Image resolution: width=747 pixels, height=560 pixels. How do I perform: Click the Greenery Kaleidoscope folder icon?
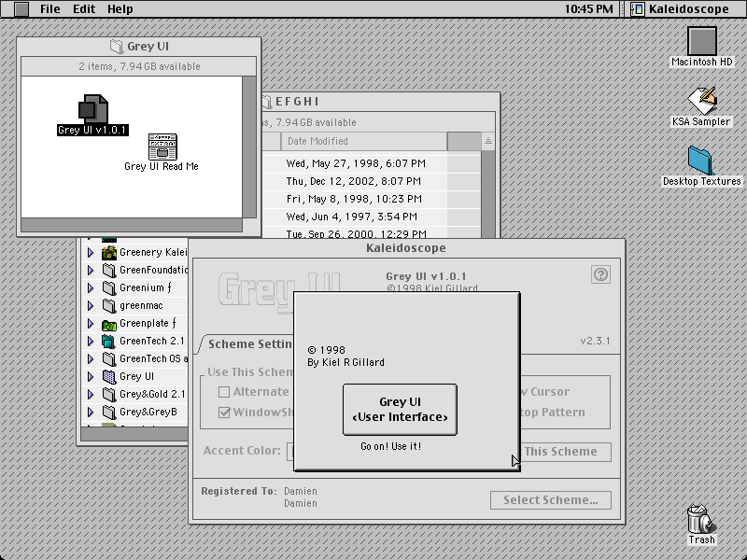tap(109, 252)
